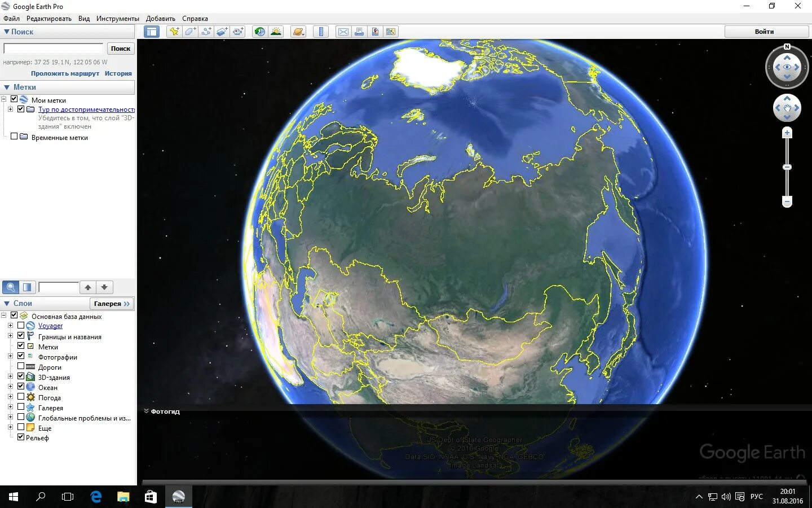Open the Справка menu
The width and height of the screenshot is (812, 508).
tap(195, 19)
